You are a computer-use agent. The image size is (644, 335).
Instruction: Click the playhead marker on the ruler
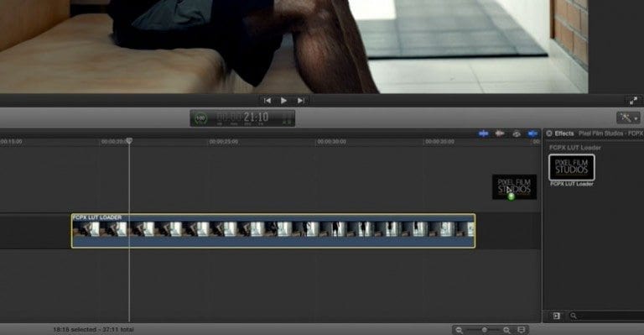(x=129, y=141)
